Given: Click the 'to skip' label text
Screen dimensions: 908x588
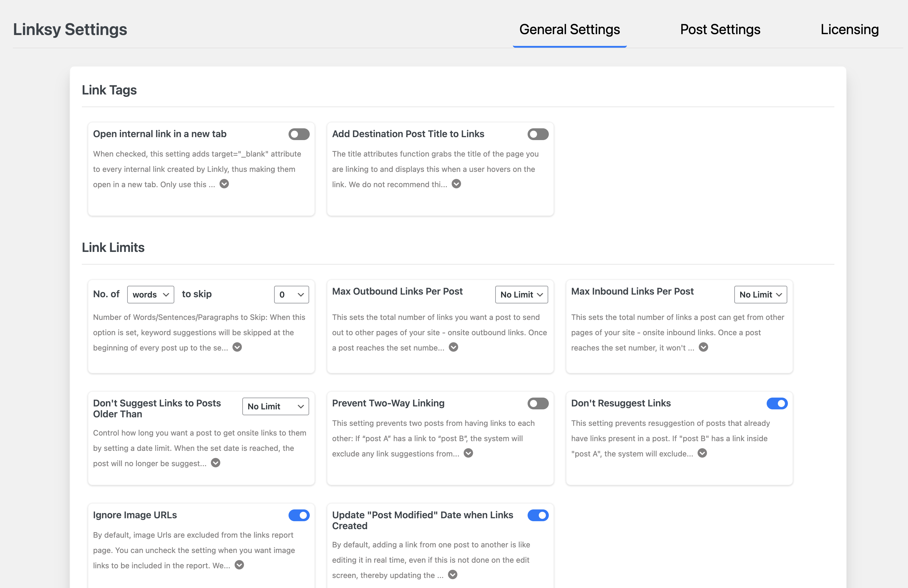Looking at the screenshot, I should point(197,294).
